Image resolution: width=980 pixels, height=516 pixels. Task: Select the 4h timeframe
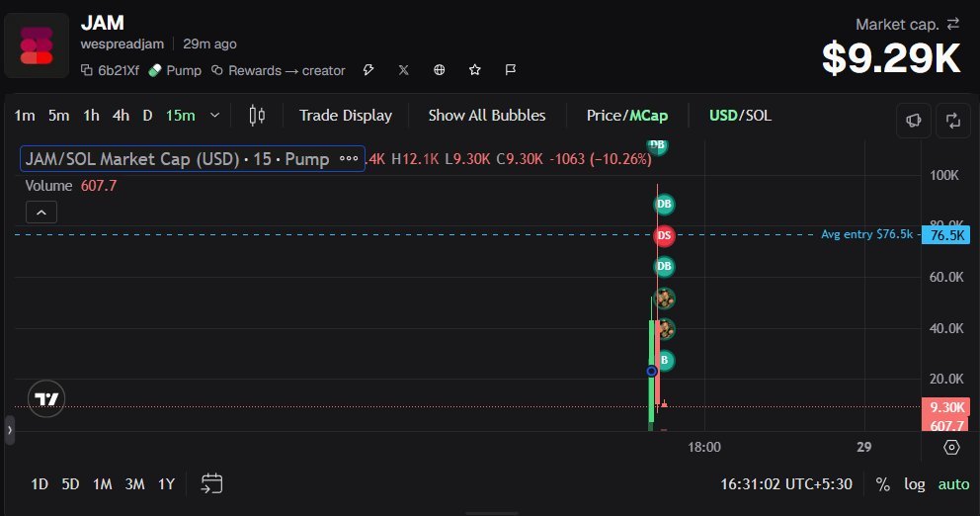[x=121, y=115]
